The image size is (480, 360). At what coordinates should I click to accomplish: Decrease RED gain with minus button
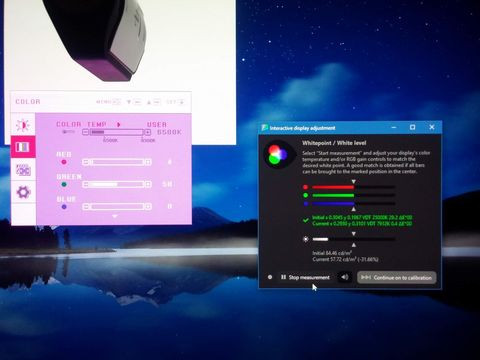click(86, 162)
